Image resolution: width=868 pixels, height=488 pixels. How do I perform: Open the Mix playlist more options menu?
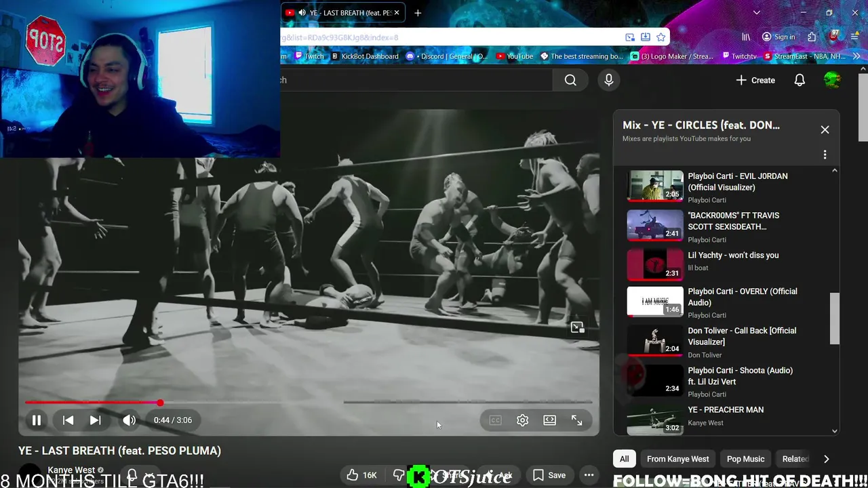pos(825,155)
